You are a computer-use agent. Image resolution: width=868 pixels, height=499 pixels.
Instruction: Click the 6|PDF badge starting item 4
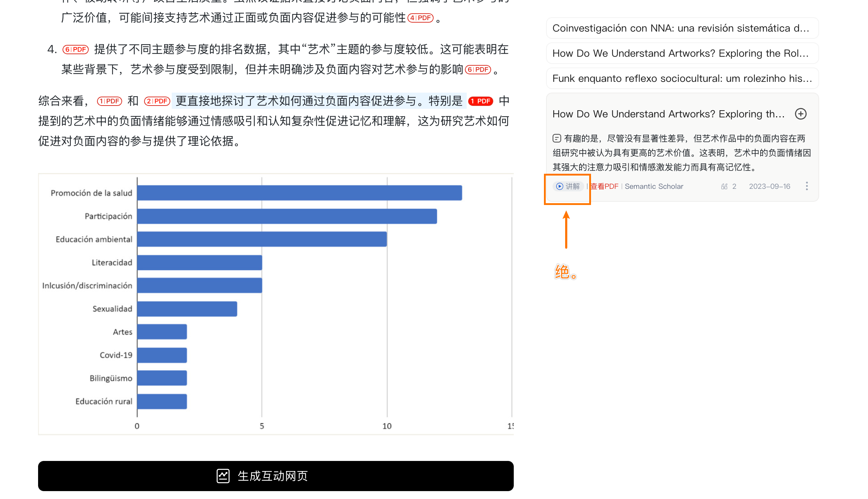click(x=75, y=50)
